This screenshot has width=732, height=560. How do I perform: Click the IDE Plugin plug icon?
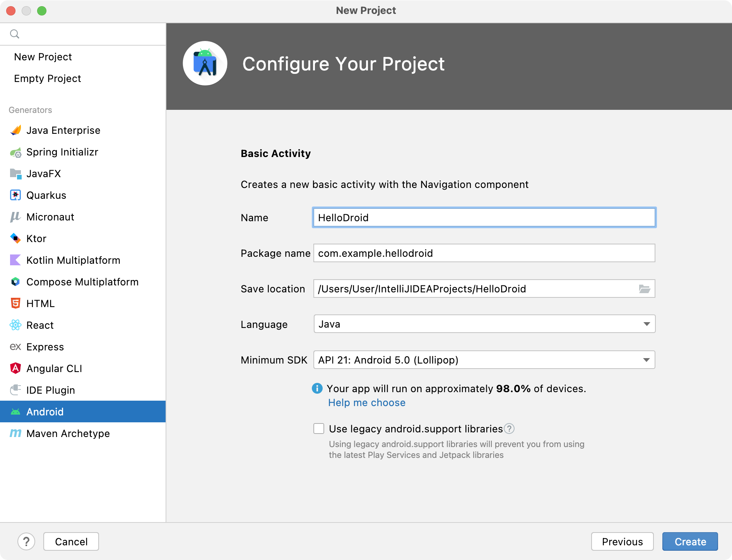(x=15, y=389)
